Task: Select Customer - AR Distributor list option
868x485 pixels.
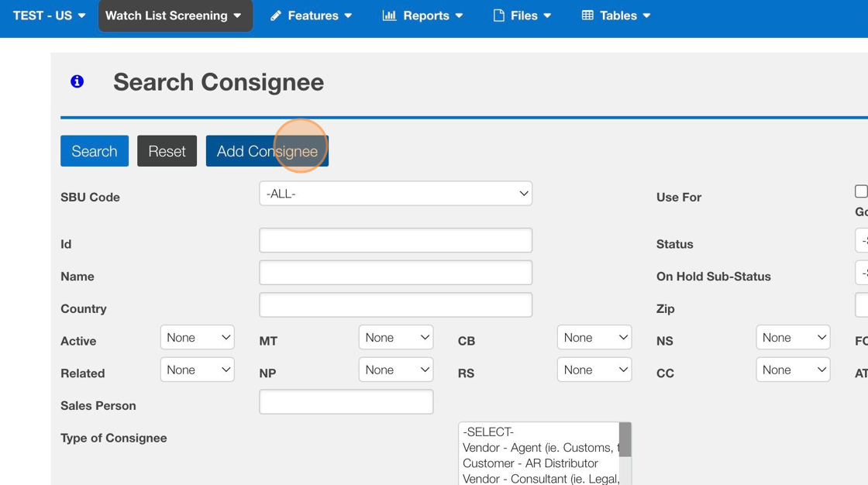Action: tap(530, 463)
